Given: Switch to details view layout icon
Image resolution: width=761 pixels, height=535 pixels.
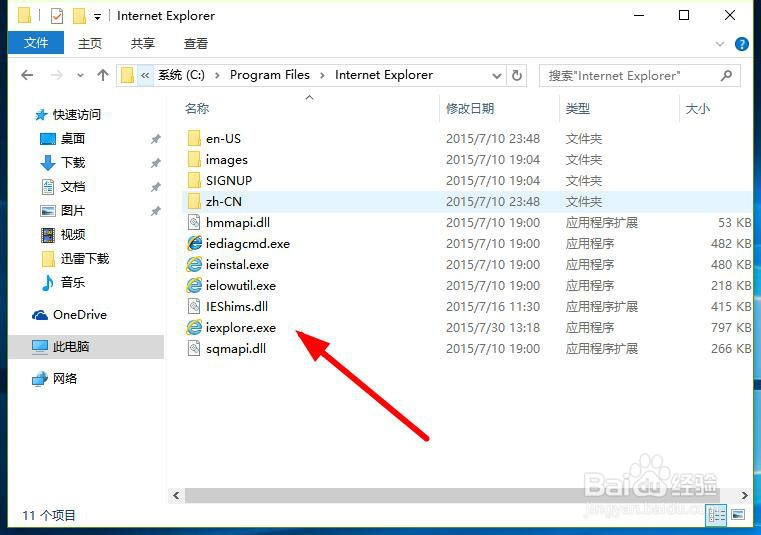Looking at the screenshot, I should coord(717,515).
